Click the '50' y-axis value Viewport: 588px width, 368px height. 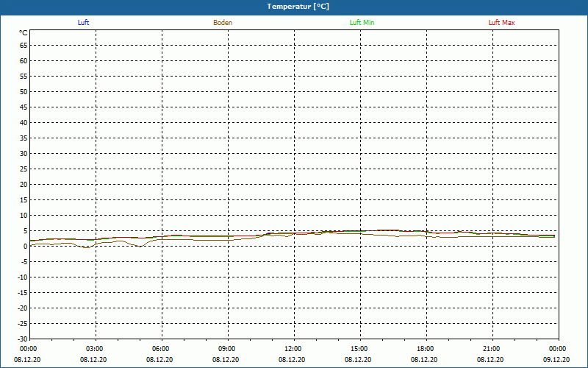tap(24, 91)
